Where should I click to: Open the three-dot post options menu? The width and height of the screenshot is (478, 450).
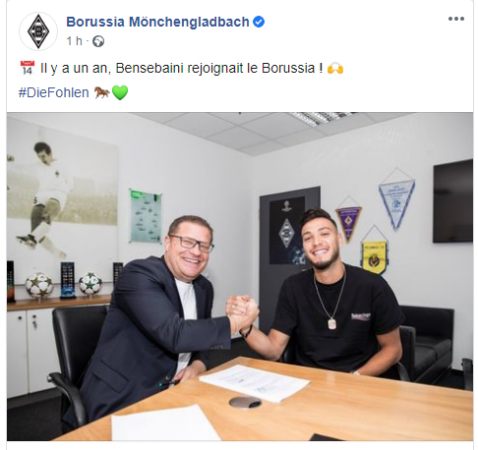click(456, 19)
